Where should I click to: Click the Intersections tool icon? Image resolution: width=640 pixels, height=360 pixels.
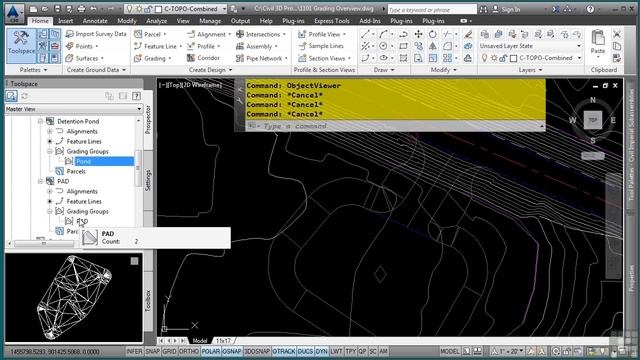pyautogui.click(x=240, y=34)
